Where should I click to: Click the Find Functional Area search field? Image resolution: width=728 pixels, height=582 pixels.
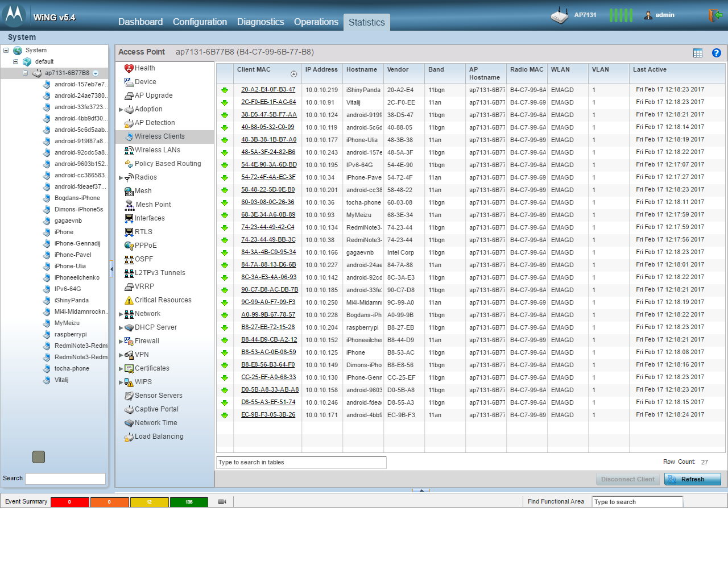point(638,502)
